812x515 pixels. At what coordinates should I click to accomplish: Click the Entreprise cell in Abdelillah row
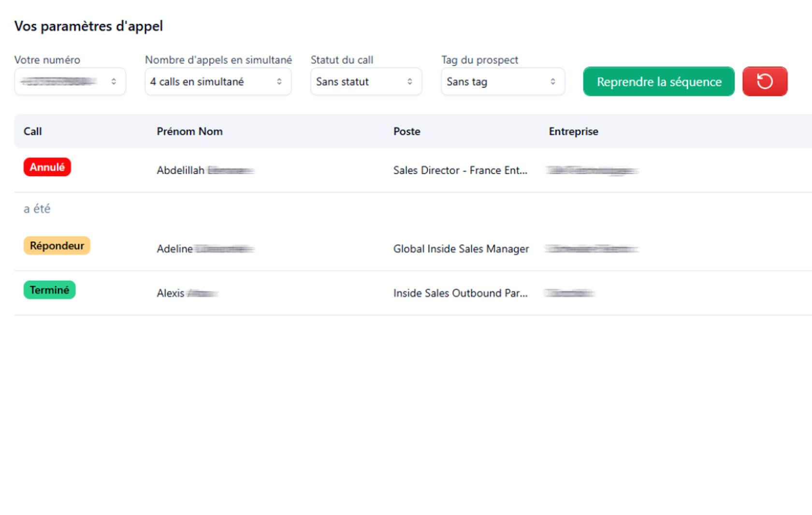click(x=593, y=170)
